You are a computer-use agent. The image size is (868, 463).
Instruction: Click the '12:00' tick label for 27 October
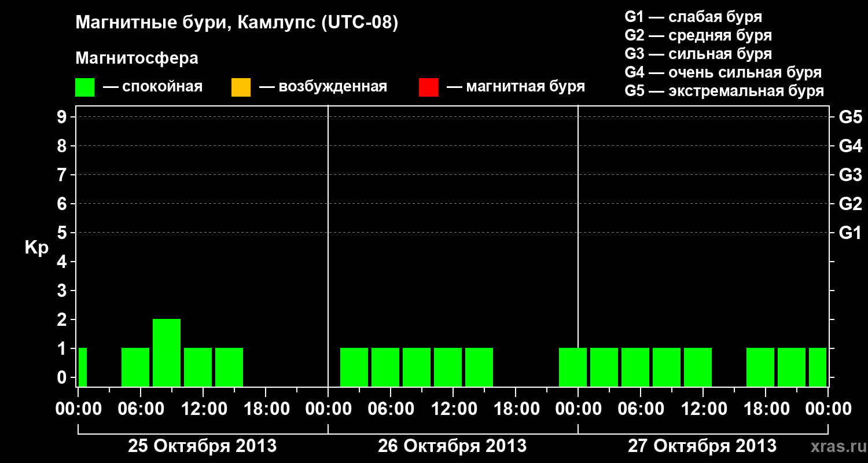coord(703,409)
